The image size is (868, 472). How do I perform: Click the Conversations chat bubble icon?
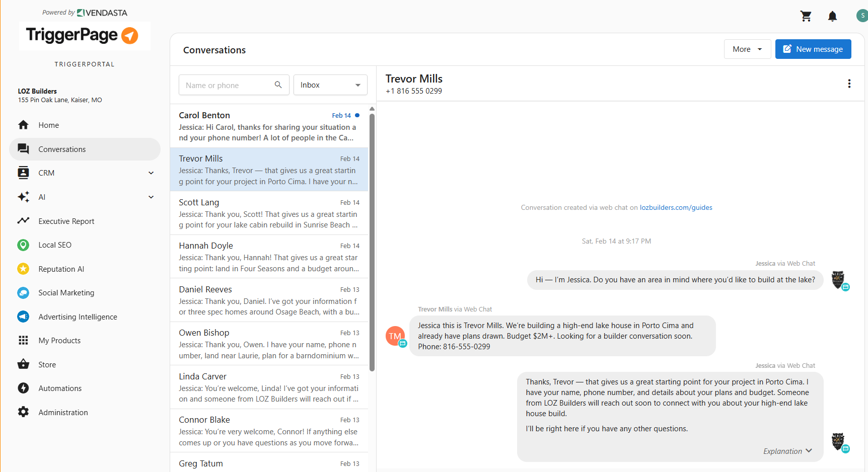(x=23, y=149)
